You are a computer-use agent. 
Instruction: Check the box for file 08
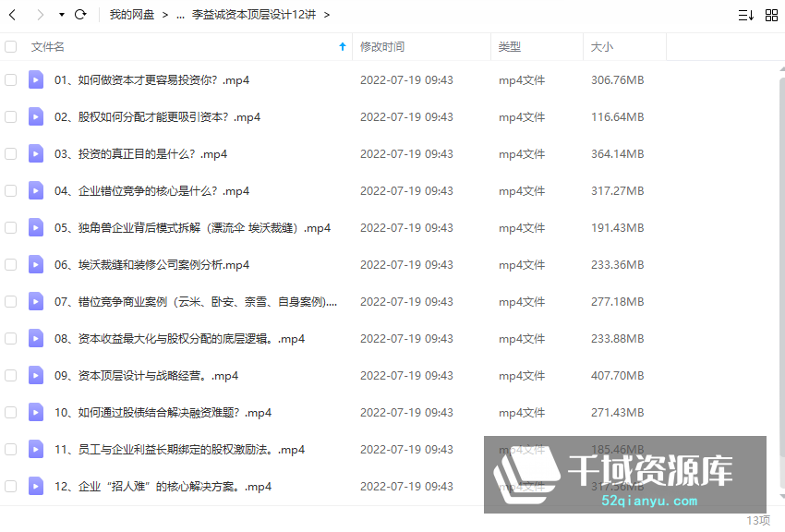coord(10,339)
